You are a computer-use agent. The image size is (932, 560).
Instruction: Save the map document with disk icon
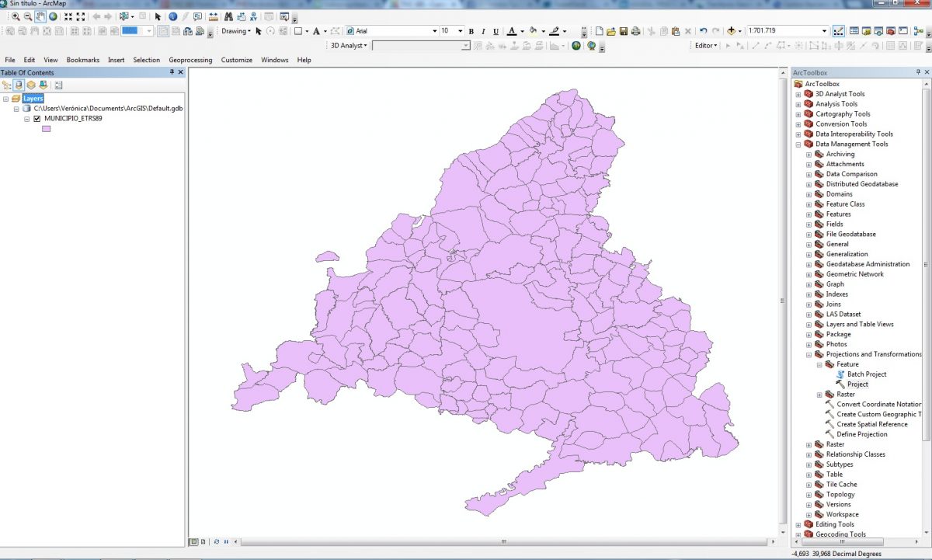pos(623,30)
